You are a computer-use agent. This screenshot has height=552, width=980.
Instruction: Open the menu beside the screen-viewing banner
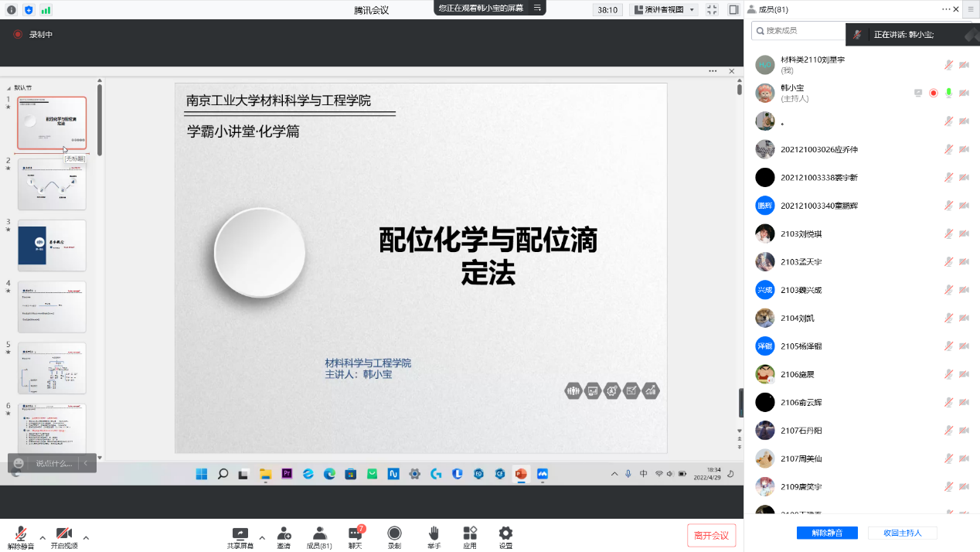(x=538, y=8)
